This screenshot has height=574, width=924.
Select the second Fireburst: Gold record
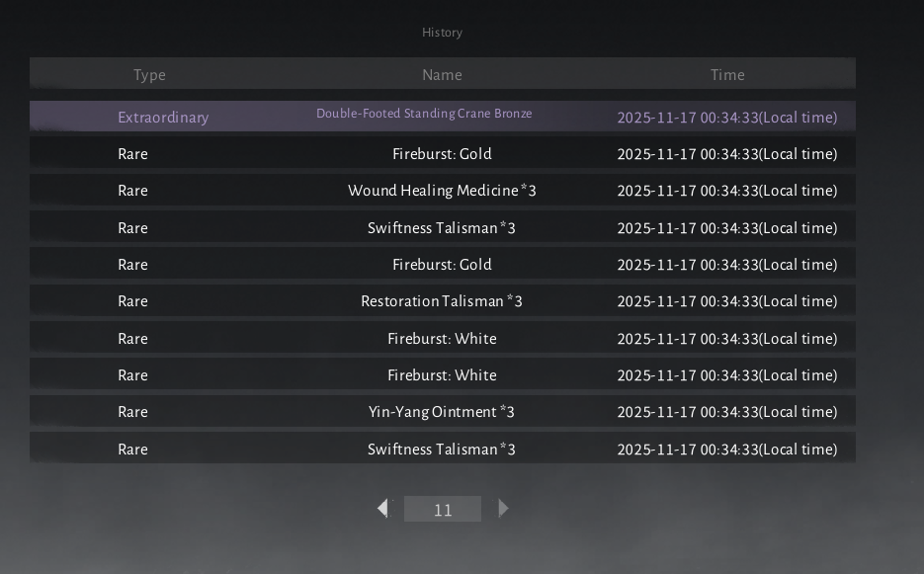(442, 265)
